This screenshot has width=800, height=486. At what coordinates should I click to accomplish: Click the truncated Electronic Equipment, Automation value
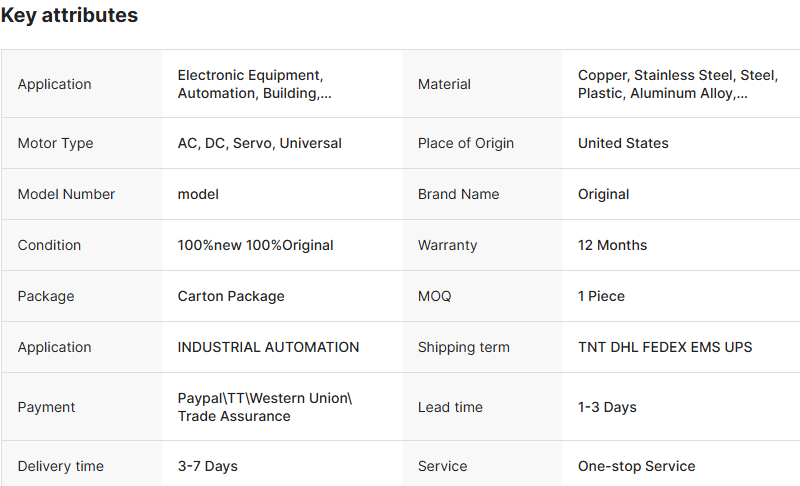pos(254,84)
